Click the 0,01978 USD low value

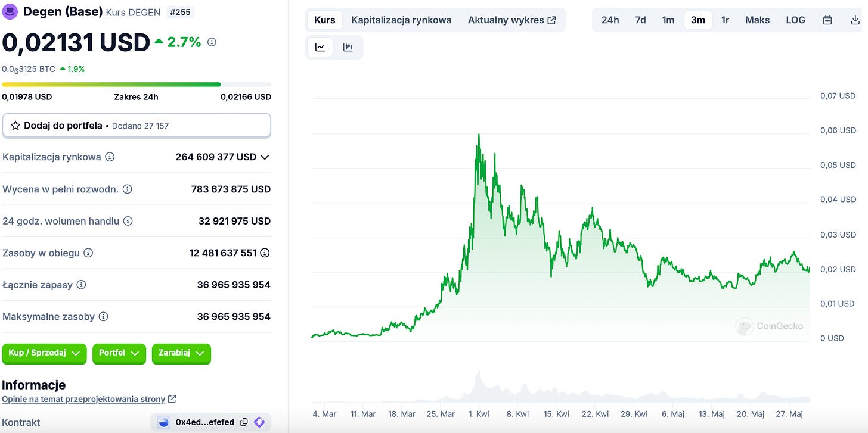point(27,97)
